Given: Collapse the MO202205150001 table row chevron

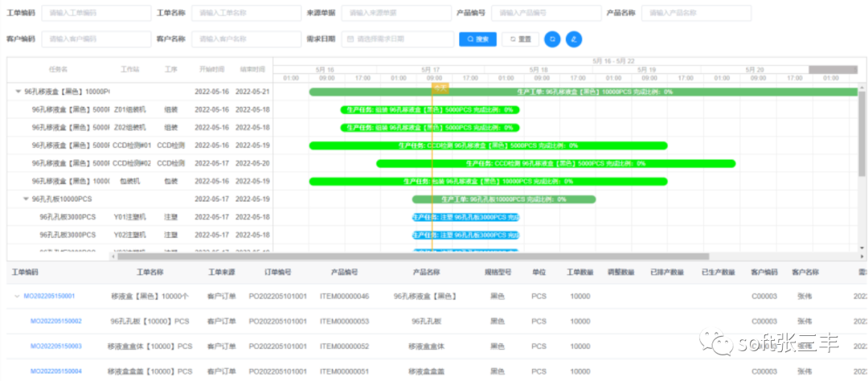Looking at the screenshot, I should (16, 296).
